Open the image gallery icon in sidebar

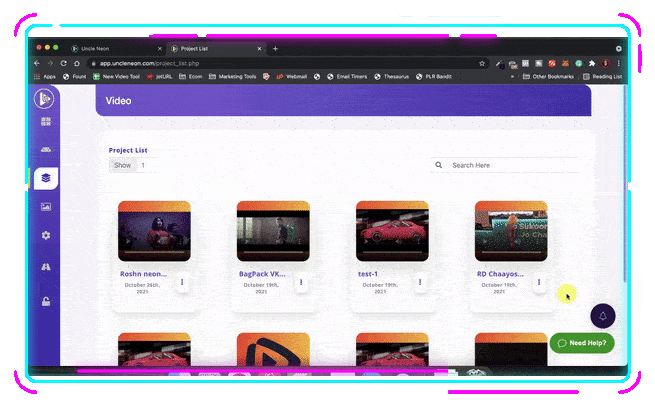pos(46,207)
